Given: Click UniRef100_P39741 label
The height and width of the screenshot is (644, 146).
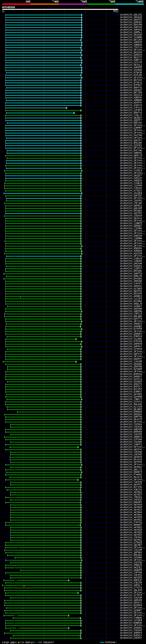Looking at the screenshot, I should (x=131, y=522).
